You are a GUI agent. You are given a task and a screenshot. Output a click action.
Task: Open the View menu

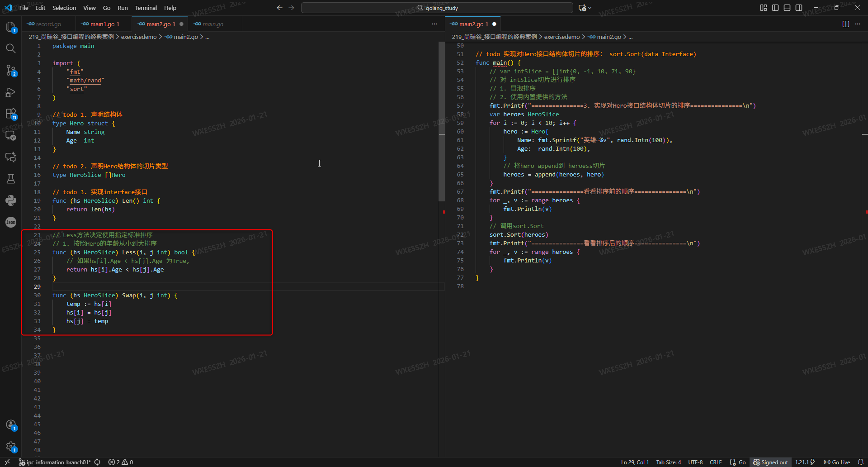click(90, 8)
